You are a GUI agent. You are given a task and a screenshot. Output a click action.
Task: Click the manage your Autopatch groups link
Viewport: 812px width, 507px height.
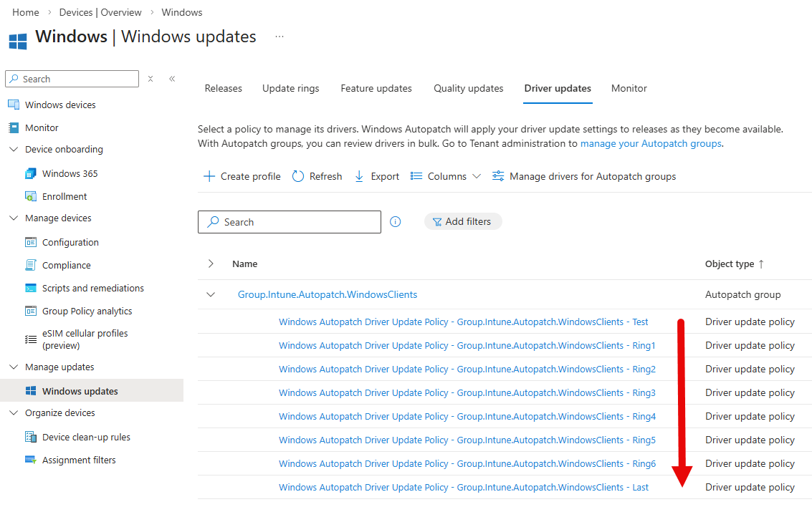pos(651,144)
